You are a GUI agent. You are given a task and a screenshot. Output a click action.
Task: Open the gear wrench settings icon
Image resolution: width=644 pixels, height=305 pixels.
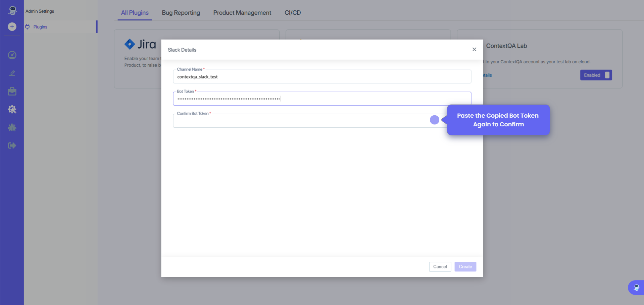tap(12, 109)
